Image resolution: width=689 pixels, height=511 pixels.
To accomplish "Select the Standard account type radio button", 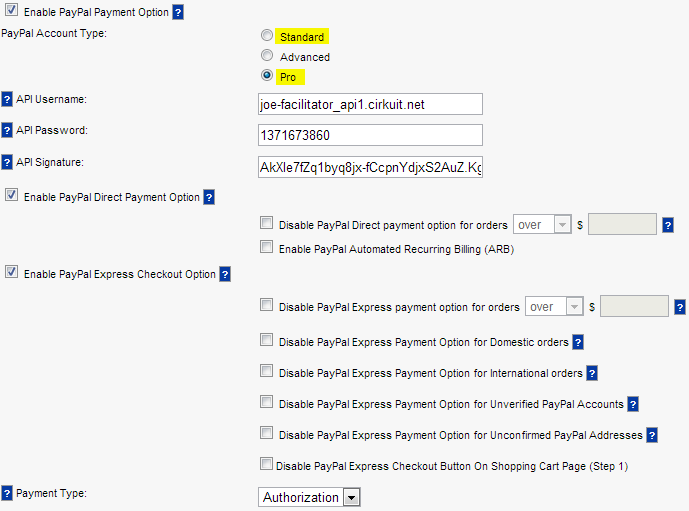I will (x=267, y=35).
